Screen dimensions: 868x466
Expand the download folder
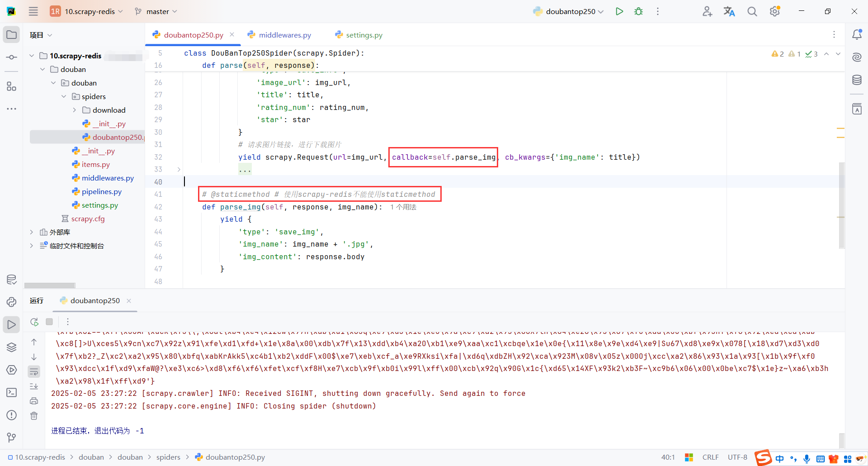coord(75,110)
